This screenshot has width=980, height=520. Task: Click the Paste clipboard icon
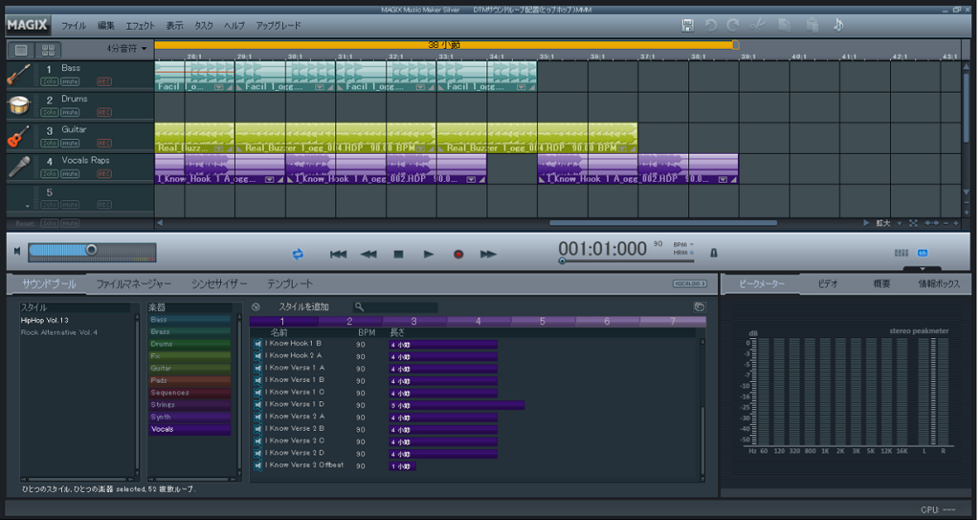pos(812,25)
